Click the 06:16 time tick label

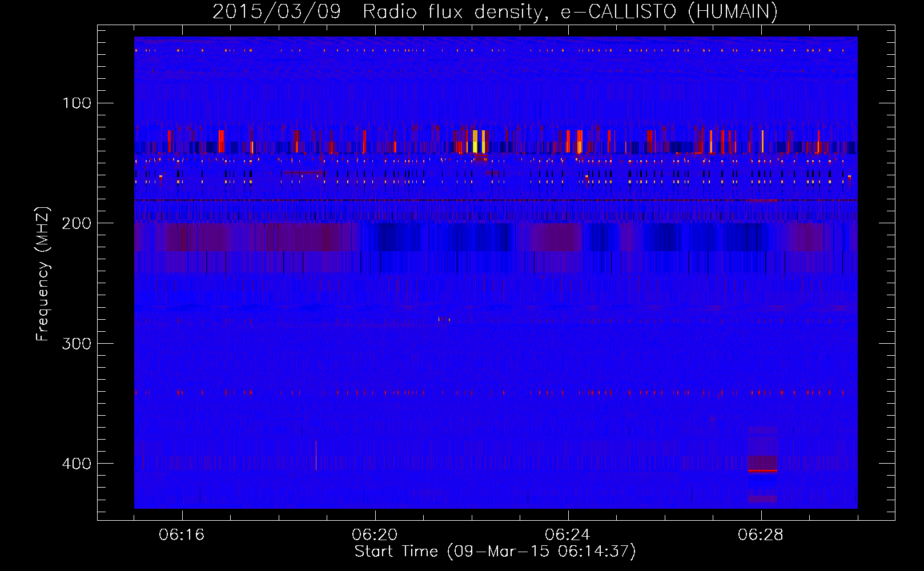[182, 535]
